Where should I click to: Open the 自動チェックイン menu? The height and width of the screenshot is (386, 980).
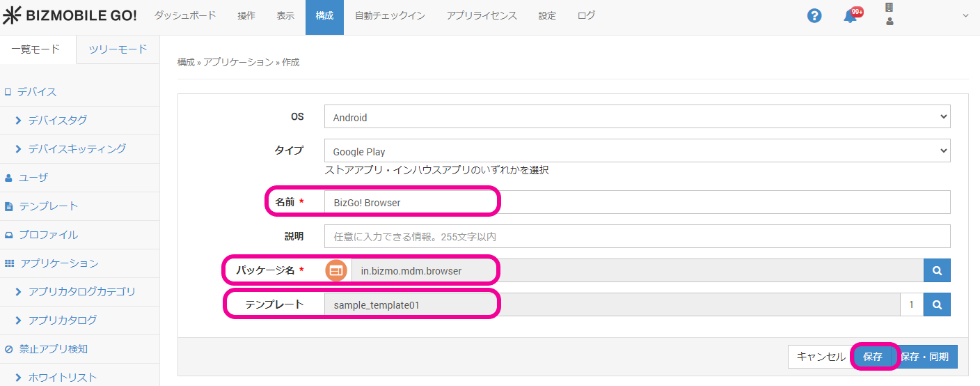coord(390,16)
